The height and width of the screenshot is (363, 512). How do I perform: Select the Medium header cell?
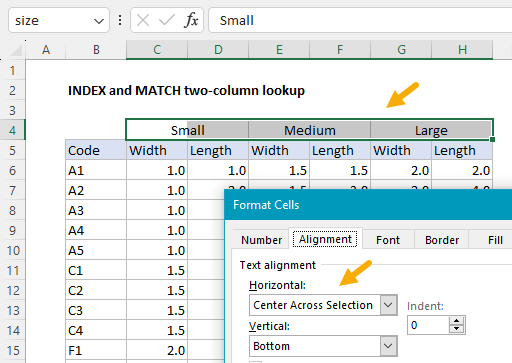coord(310,130)
